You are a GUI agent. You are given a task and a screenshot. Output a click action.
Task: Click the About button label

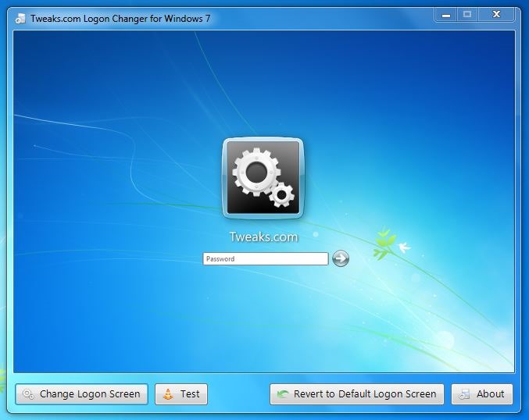tap(490, 394)
